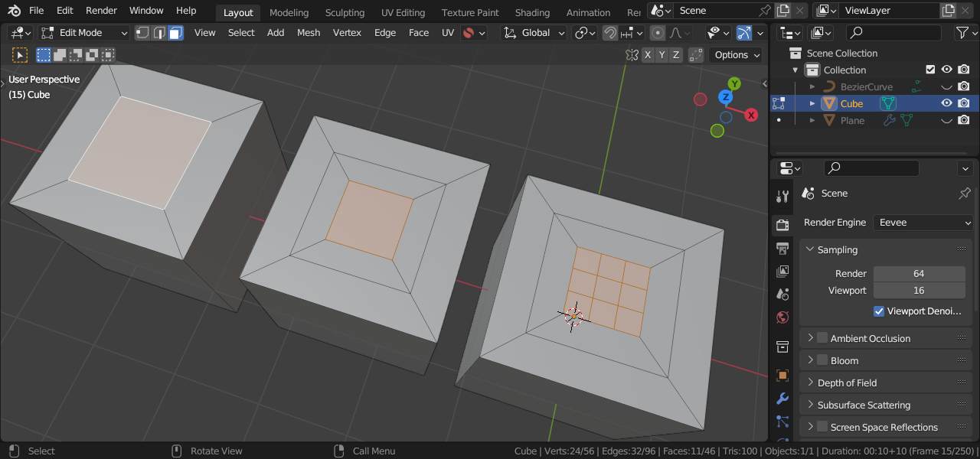Screen dimensions: 980x459
Task: Switch to the UV Editing workspace tab
Action: coord(403,12)
